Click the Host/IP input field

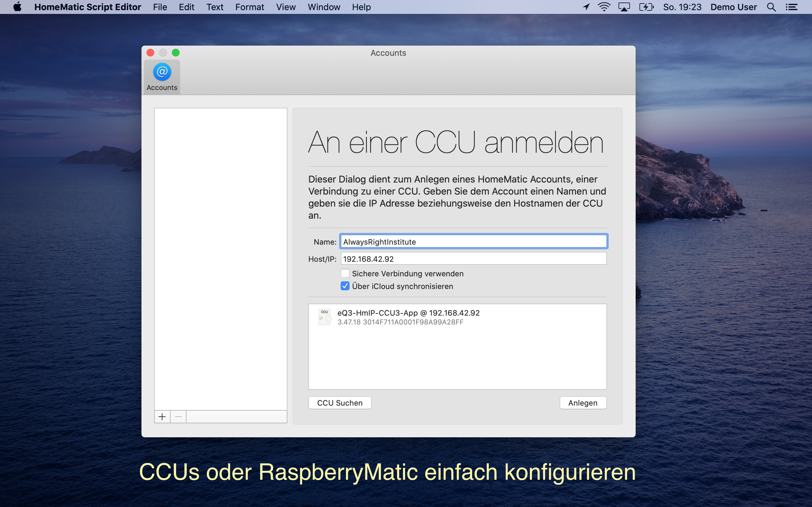coord(473,259)
